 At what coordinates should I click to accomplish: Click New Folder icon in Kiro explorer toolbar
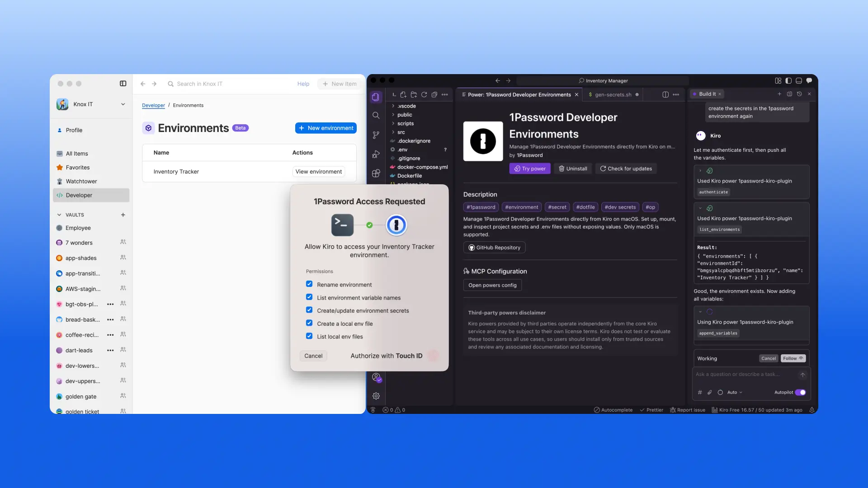point(414,94)
